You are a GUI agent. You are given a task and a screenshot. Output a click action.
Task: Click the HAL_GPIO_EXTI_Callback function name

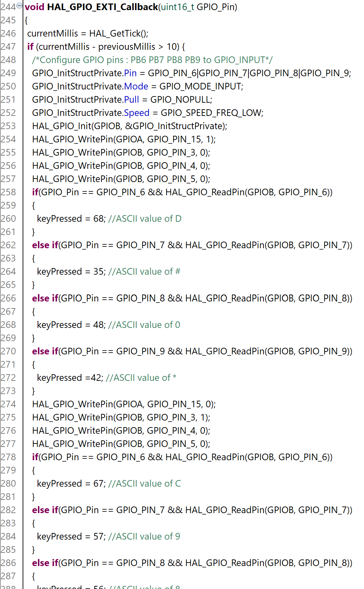pos(102,7)
